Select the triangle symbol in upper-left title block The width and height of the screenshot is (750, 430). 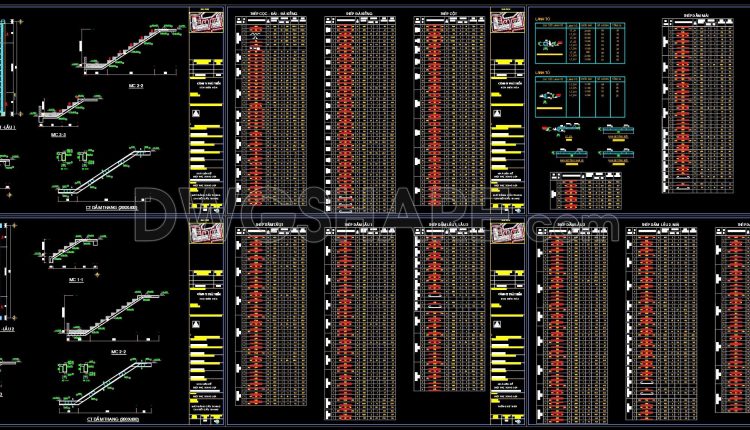(196, 113)
